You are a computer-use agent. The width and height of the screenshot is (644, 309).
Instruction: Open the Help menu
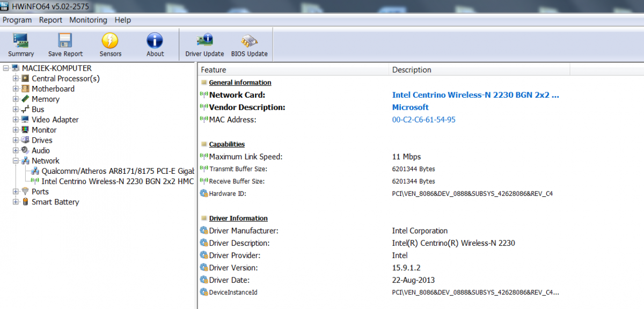point(122,20)
